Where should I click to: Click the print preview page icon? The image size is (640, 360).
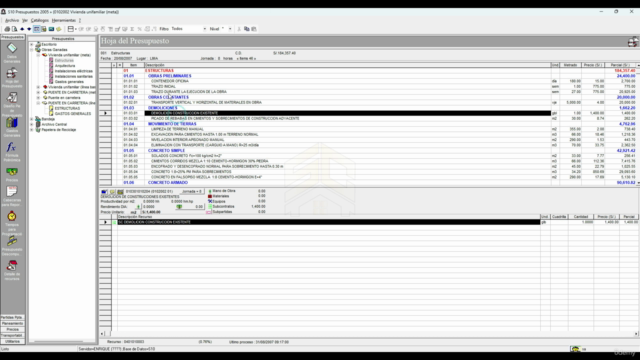[x=14, y=29]
